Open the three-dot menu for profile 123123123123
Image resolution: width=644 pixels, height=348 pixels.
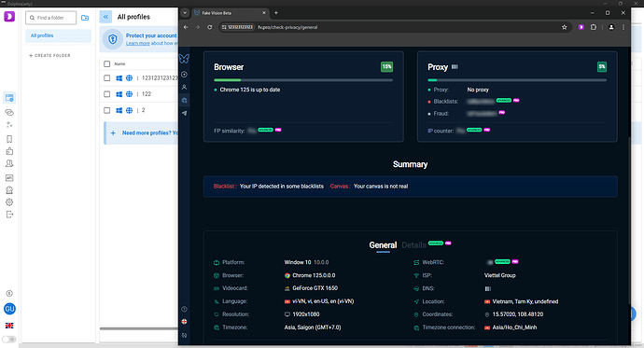(x=137, y=78)
